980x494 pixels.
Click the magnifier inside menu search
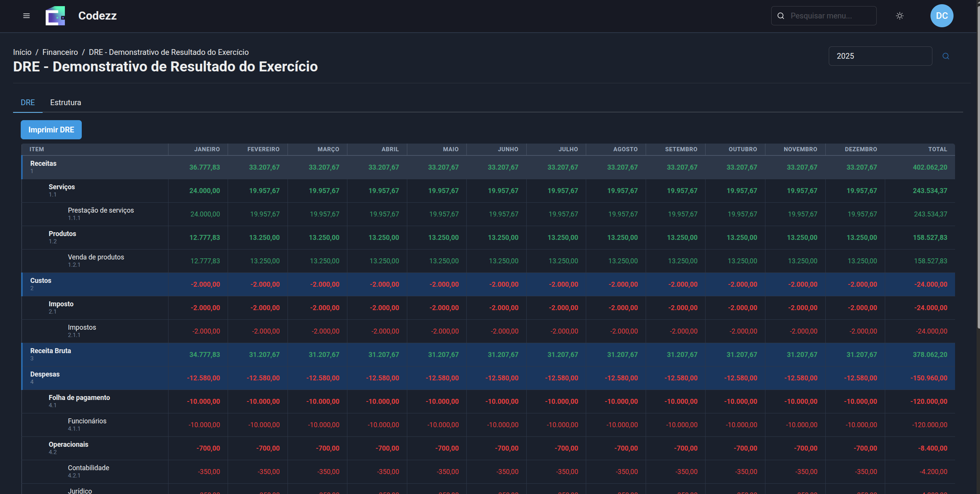click(780, 16)
